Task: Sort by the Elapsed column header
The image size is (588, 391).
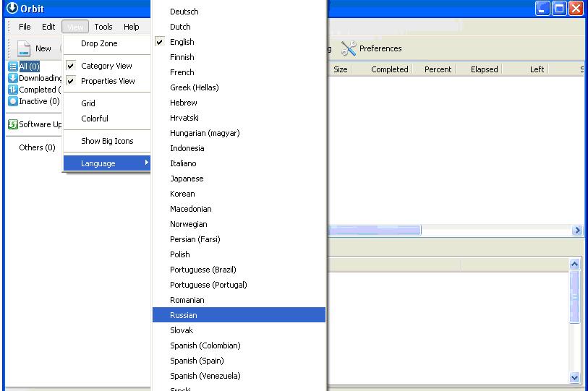Action: coord(484,69)
